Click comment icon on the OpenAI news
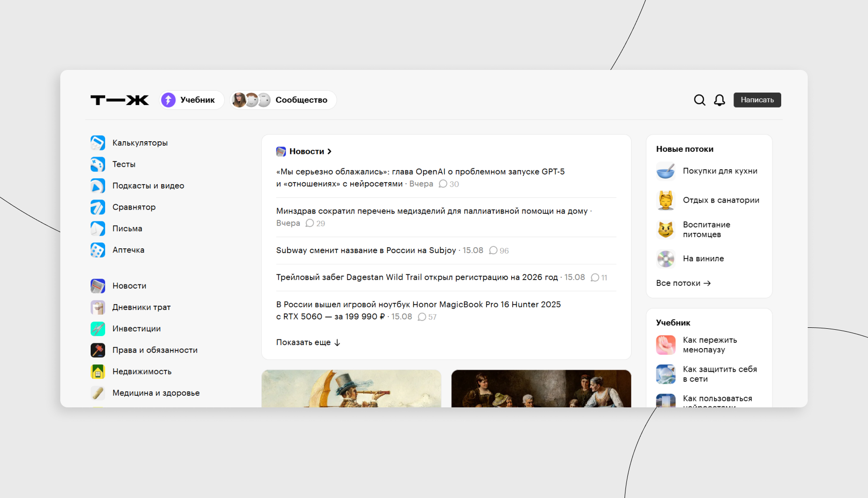The image size is (868, 498). pos(443,184)
